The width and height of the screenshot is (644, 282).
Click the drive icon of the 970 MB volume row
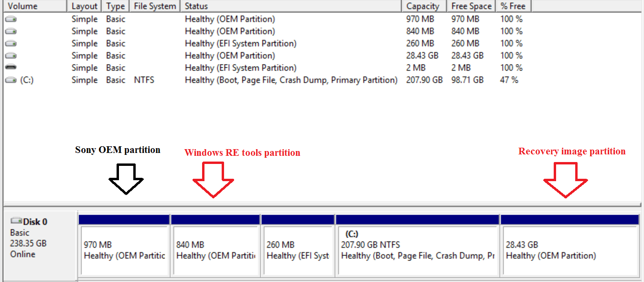[x=11, y=20]
